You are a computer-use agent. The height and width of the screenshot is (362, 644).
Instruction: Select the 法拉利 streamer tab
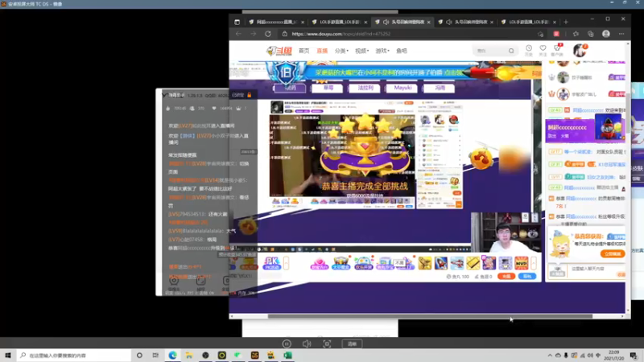(x=365, y=88)
